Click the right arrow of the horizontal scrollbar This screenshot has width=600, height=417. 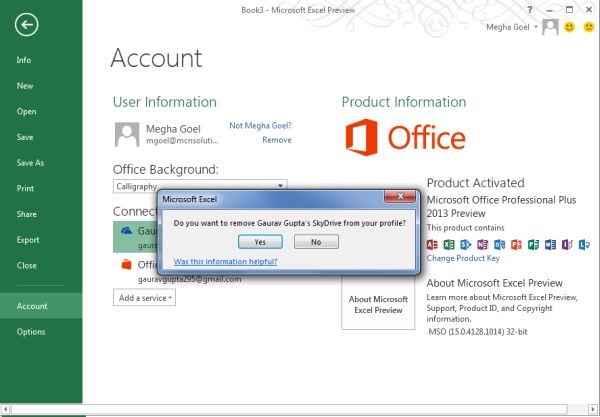pos(594,409)
